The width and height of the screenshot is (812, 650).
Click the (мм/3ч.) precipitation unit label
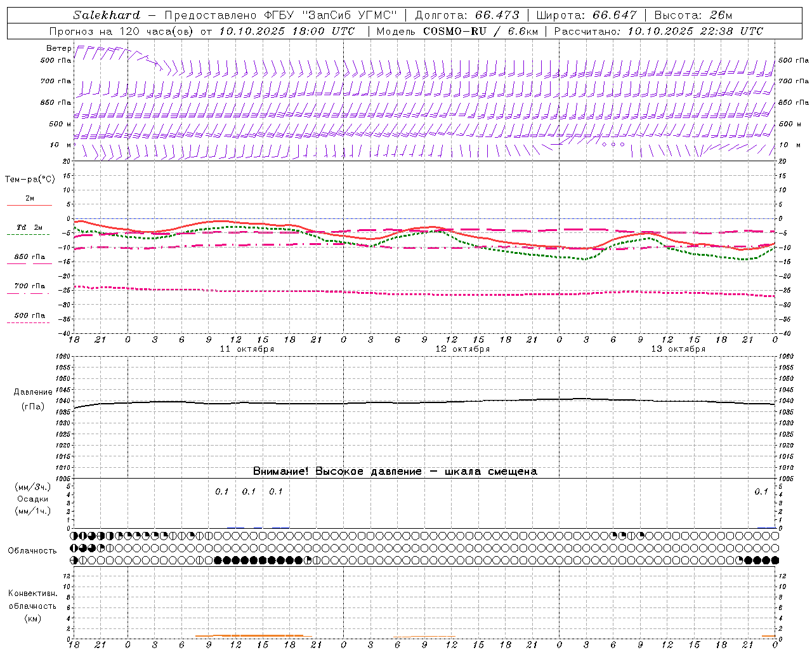click(33, 487)
